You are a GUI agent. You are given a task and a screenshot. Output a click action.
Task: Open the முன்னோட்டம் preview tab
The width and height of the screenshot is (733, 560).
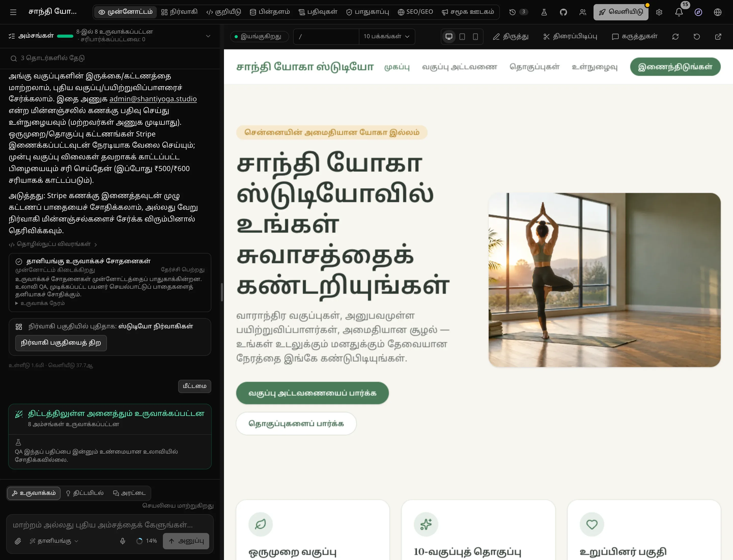click(x=126, y=12)
